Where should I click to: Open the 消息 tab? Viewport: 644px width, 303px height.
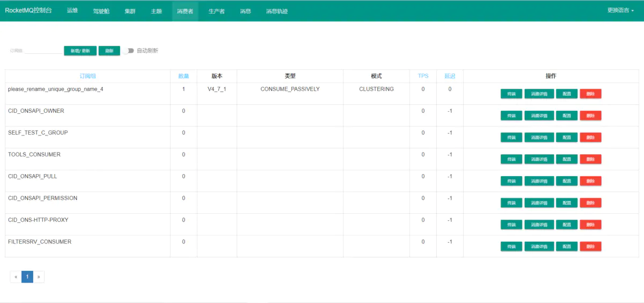(245, 11)
